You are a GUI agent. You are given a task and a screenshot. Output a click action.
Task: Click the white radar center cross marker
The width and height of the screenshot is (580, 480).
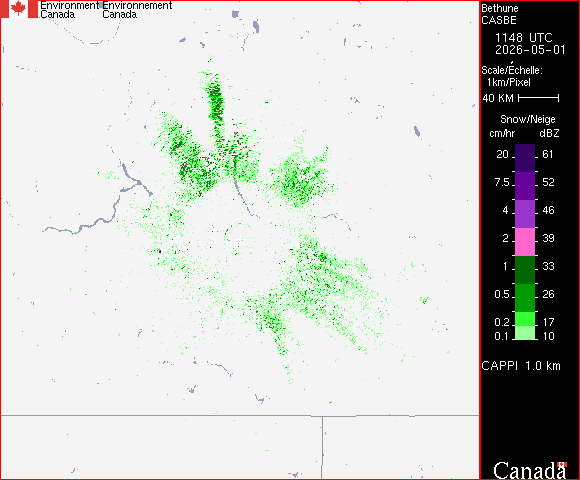coord(240,239)
